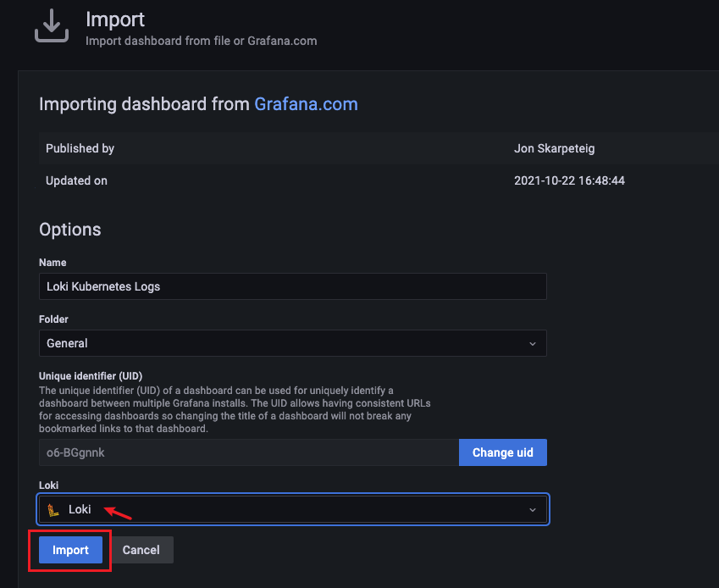Select the publisher name Jon Skarpeteig
719x588 pixels.
tap(555, 148)
